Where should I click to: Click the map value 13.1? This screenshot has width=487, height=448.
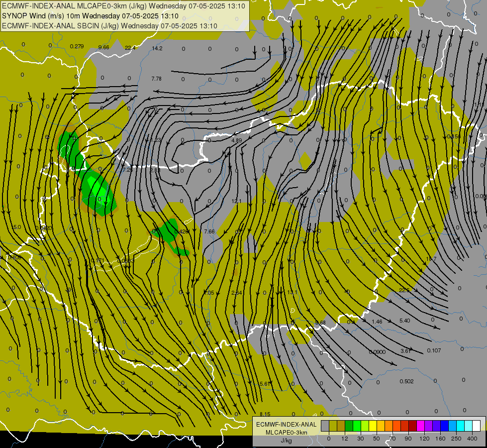[x=292, y=293]
